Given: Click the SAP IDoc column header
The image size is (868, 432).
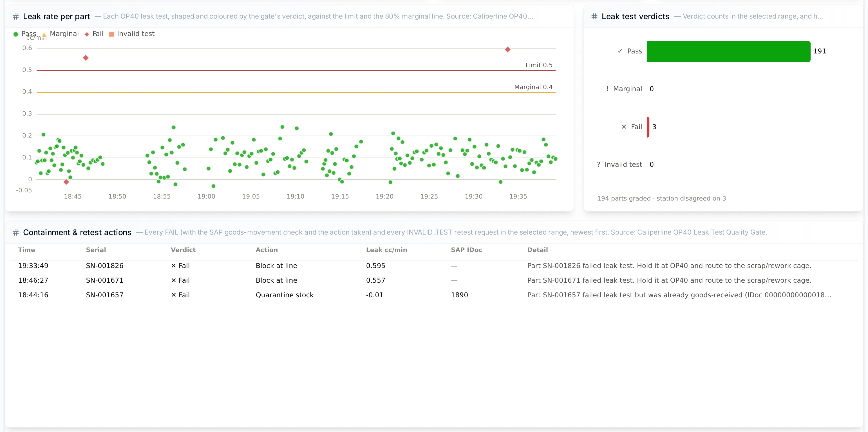Looking at the screenshot, I should click(x=466, y=250).
